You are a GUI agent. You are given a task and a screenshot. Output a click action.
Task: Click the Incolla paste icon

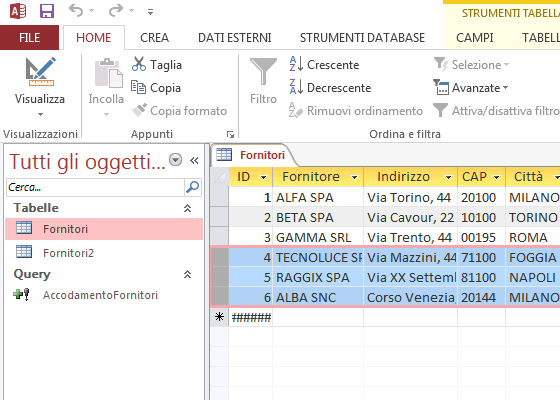click(x=108, y=73)
